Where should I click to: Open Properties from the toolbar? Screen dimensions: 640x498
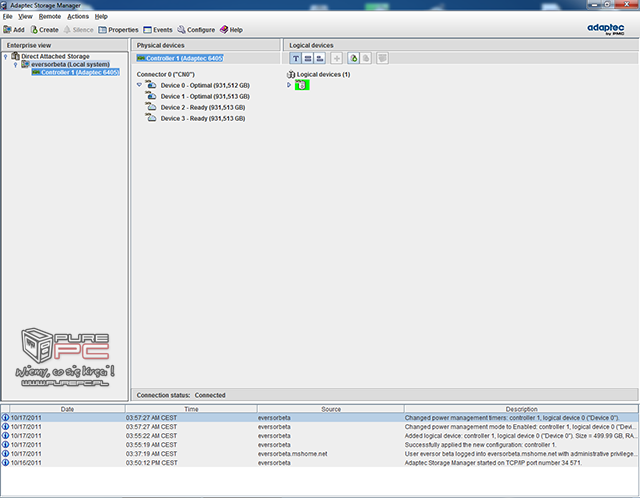(118, 30)
